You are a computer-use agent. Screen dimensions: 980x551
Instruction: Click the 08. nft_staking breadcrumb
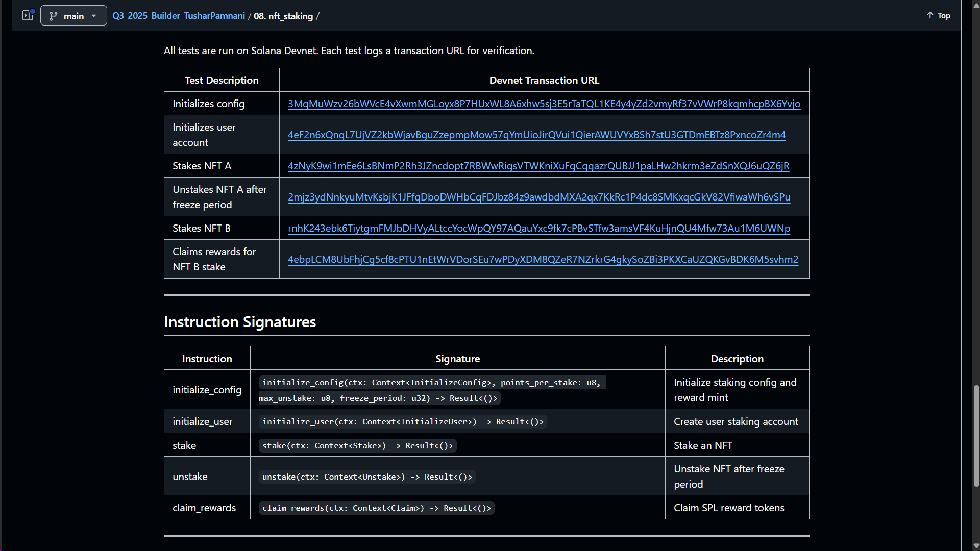pos(283,16)
